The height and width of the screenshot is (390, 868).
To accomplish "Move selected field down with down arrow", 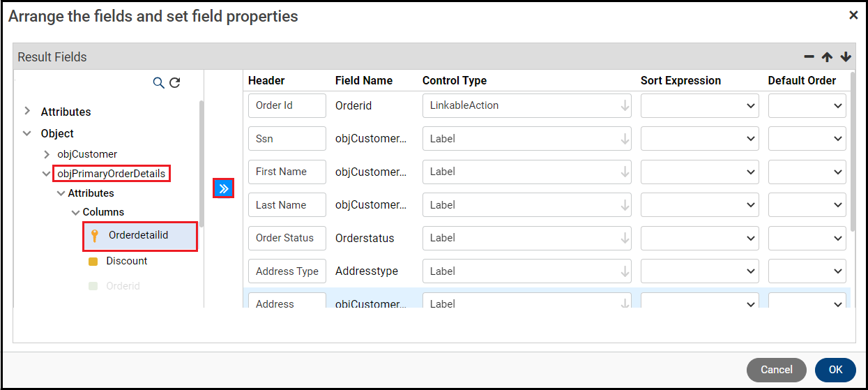I will point(846,57).
